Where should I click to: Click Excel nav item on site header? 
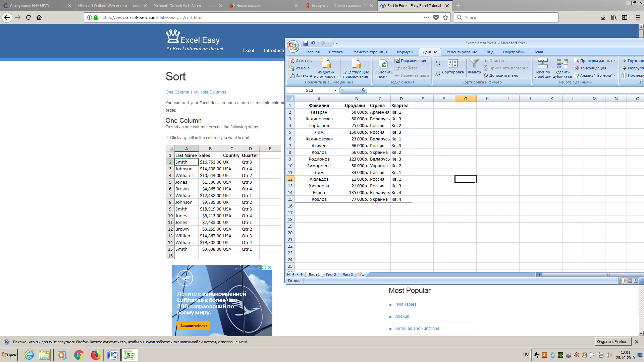point(248,50)
